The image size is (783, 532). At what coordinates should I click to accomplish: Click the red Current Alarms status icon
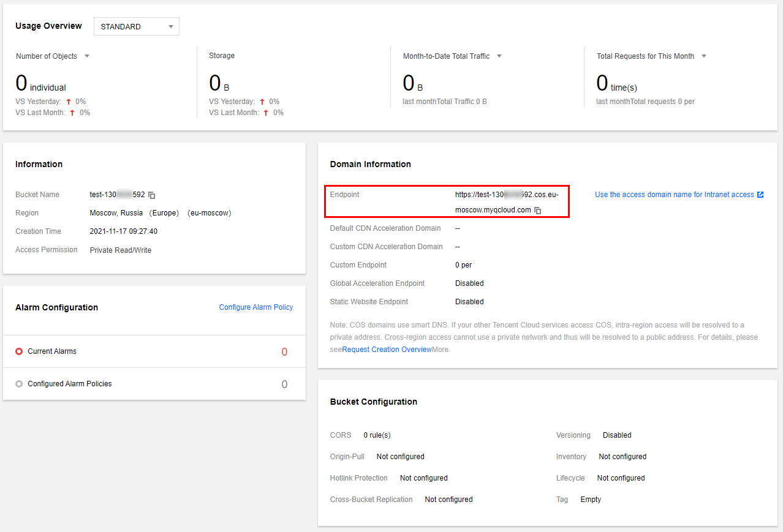[x=19, y=351]
